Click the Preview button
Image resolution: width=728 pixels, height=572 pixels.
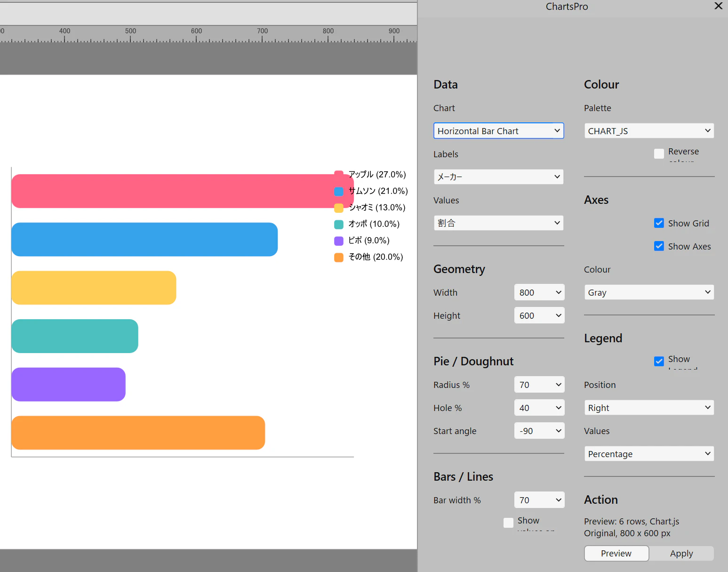[616, 554]
